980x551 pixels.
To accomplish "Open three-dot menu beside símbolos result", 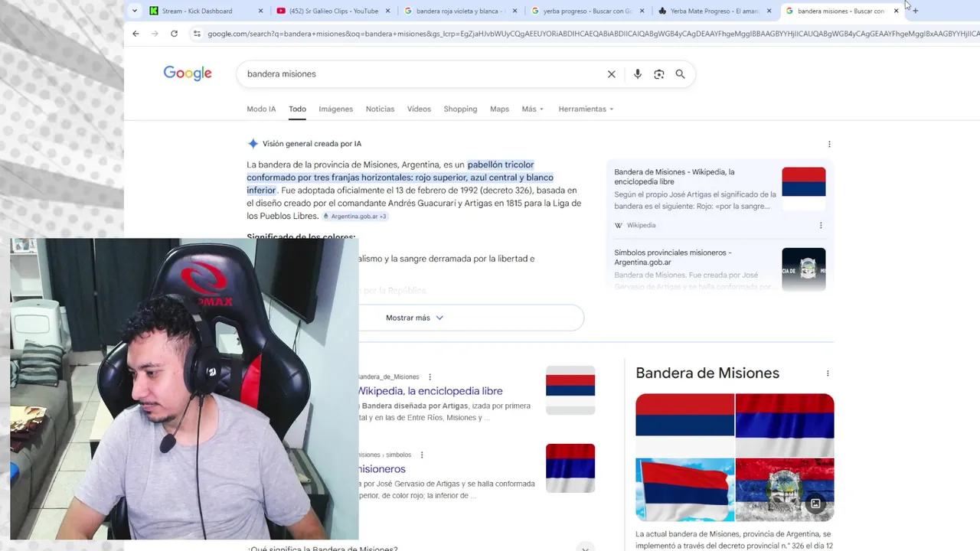I will click(x=421, y=455).
